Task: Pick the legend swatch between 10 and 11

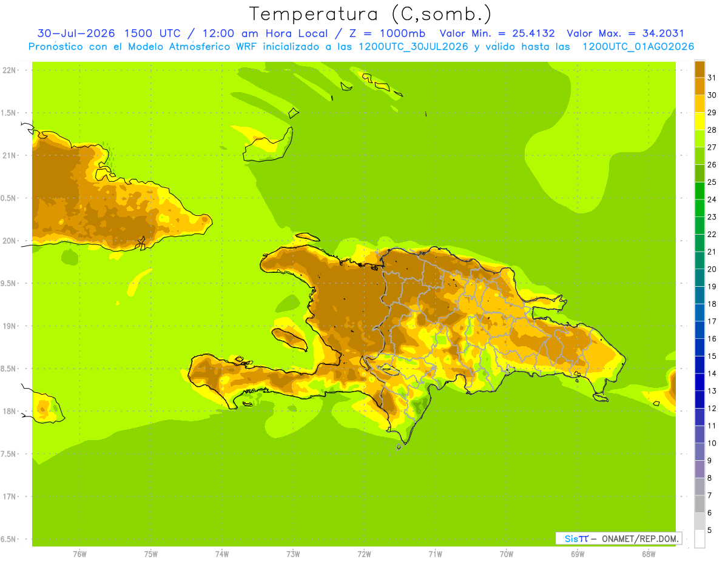Action: [699, 435]
